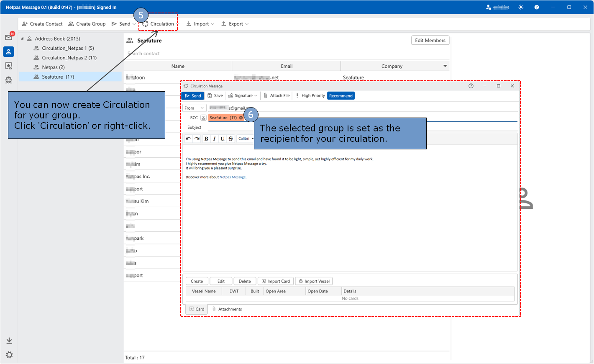Open the Import dropdown menu

point(200,24)
